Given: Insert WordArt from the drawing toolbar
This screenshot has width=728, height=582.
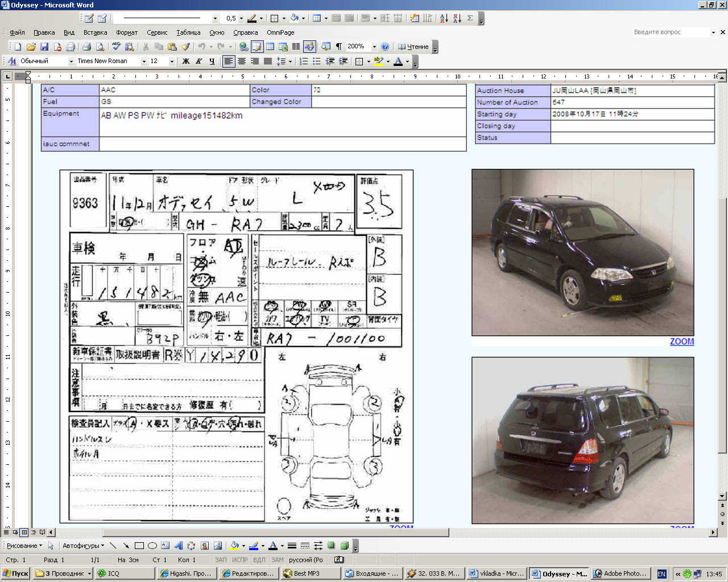Looking at the screenshot, I should [x=178, y=546].
